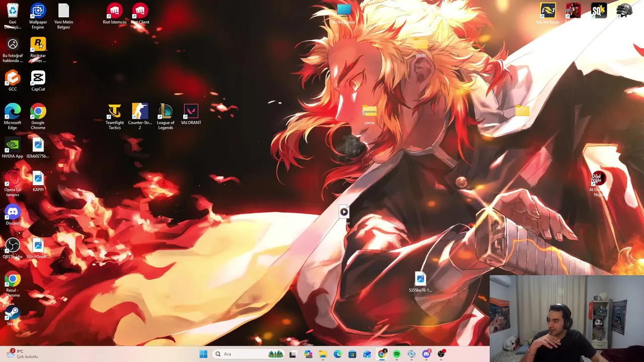Open the Opera GX tarayıcı shortcut

(13, 178)
